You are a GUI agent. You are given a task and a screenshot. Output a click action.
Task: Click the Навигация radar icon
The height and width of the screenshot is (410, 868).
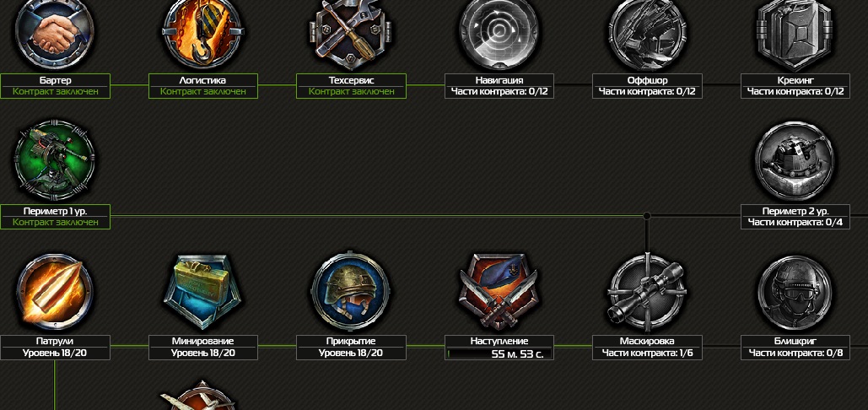pyautogui.click(x=499, y=31)
